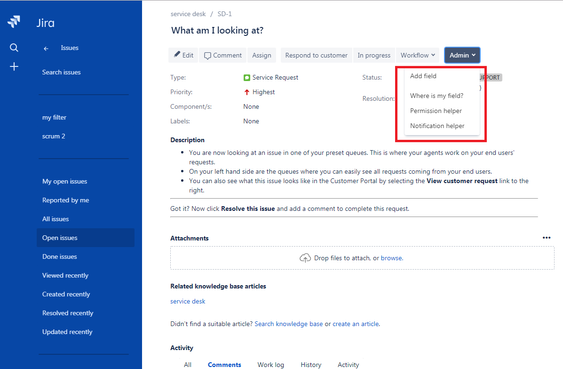Click create an article link
The height and width of the screenshot is (369, 563).
pyautogui.click(x=355, y=324)
